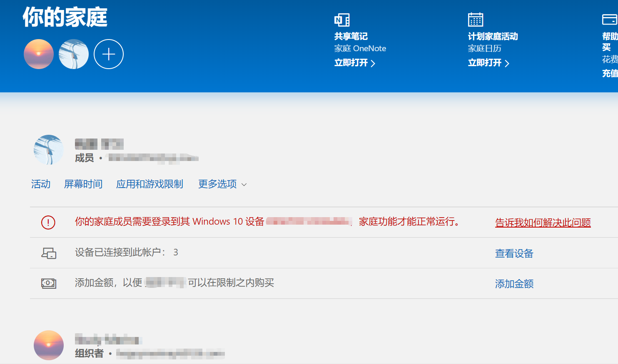The image size is (618, 364).
Task: Click the round + add family member button
Action: coord(108,54)
